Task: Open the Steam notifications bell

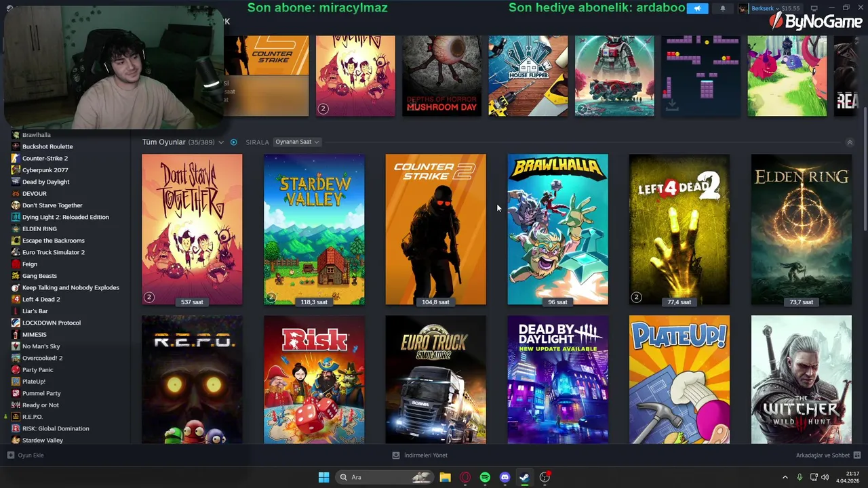Action: (x=722, y=9)
